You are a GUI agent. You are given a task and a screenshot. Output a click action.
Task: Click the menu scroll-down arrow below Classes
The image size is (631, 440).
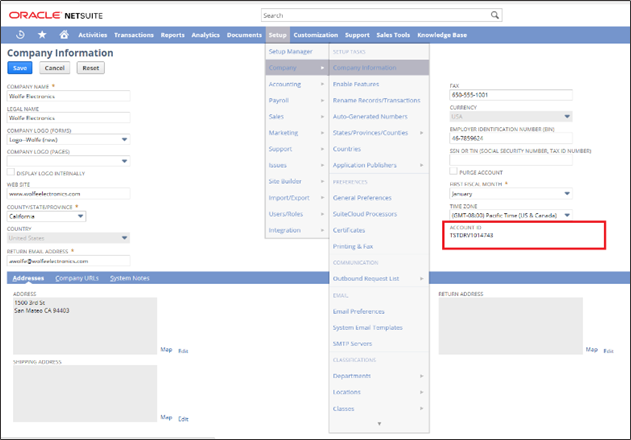pyautogui.click(x=379, y=423)
